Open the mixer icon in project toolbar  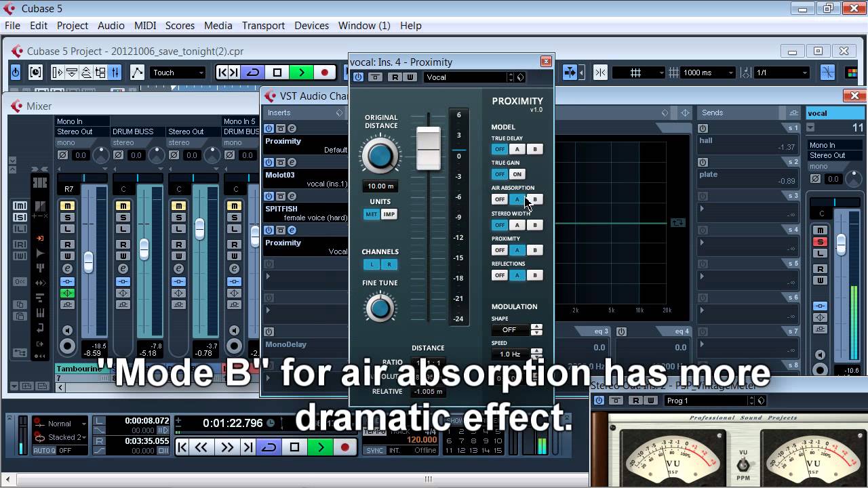(115, 72)
